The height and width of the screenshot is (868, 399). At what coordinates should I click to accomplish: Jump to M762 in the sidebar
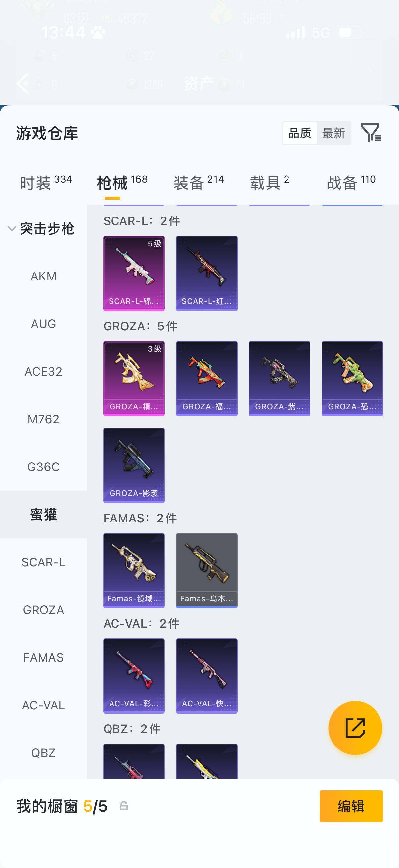pyautogui.click(x=43, y=419)
